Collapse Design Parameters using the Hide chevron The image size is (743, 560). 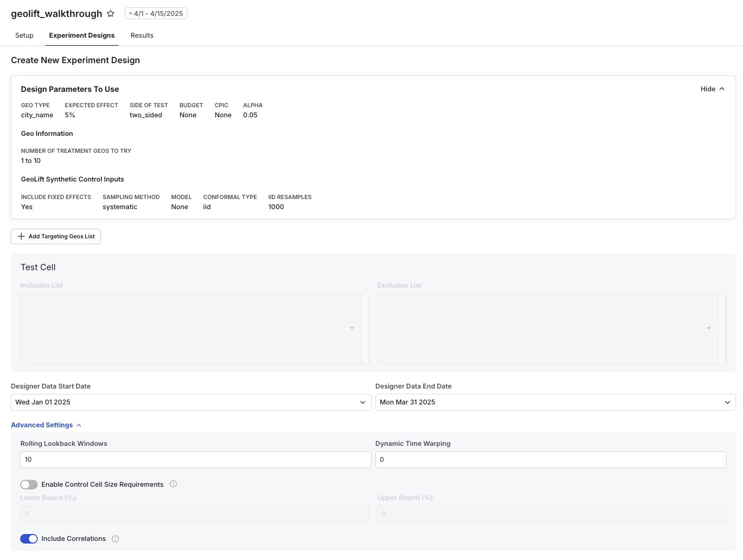coord(721,89)
